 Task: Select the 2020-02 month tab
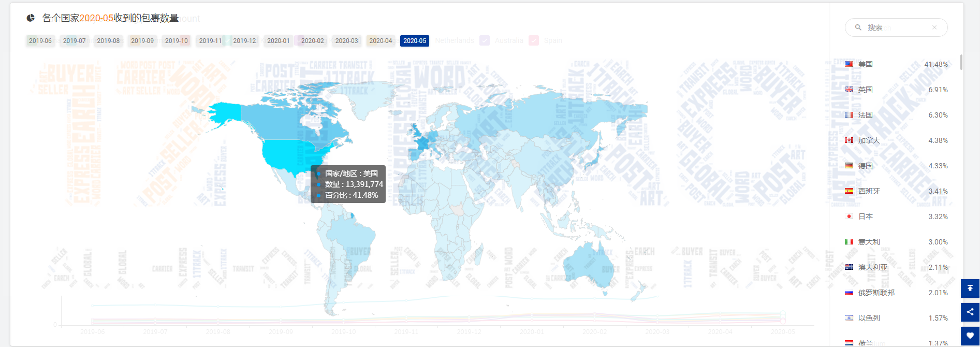coord(313,41)
